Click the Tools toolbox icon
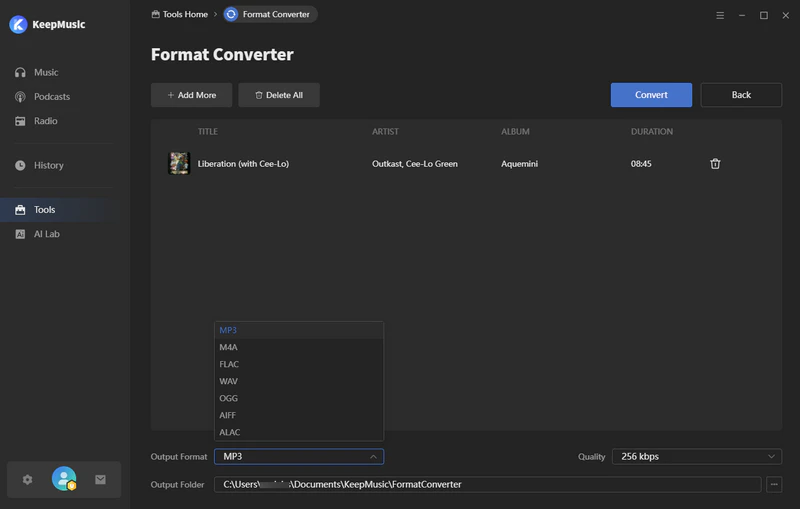The image size is (800, 509). click(20, 210)
